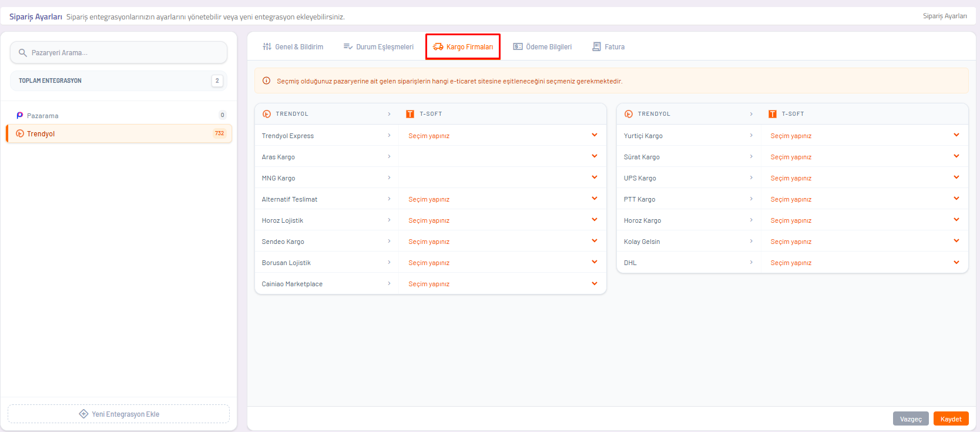
Task: Click the info icon in the orange warning banner
Action: tap(266, 81)
